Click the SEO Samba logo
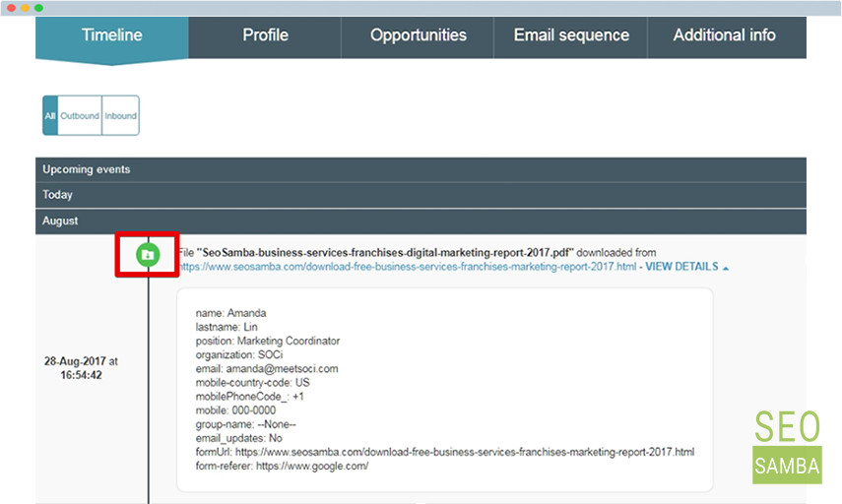The height and width of the screenshot is (504, 842). pos(787,448)
